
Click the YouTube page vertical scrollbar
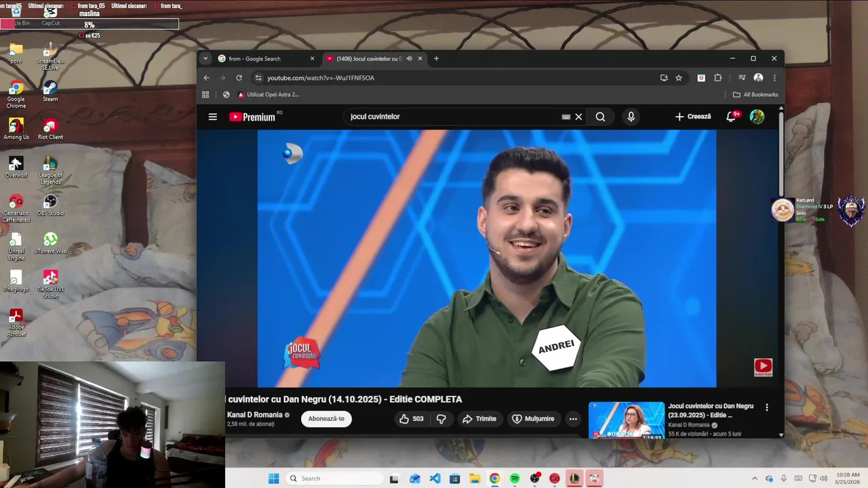(781, 153)
